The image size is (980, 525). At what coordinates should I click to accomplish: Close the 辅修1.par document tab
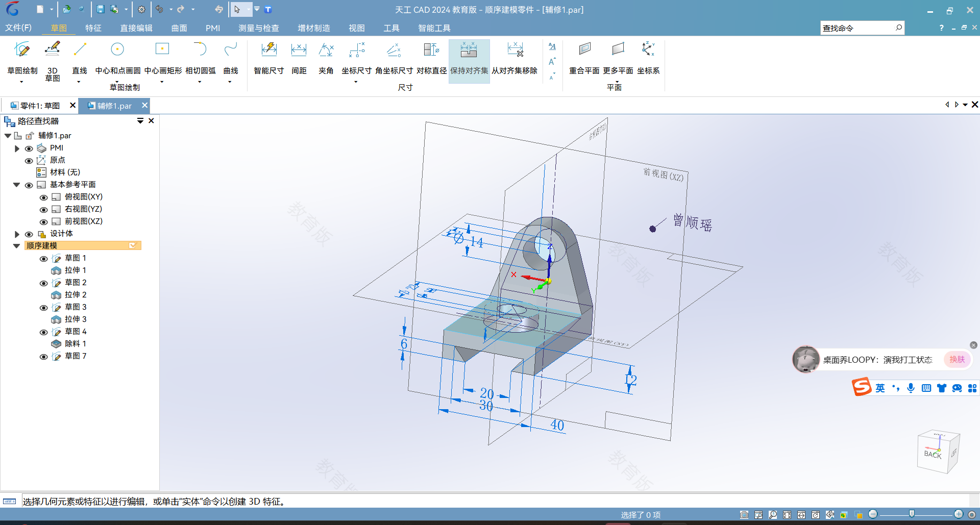click(x=145, y=105)
